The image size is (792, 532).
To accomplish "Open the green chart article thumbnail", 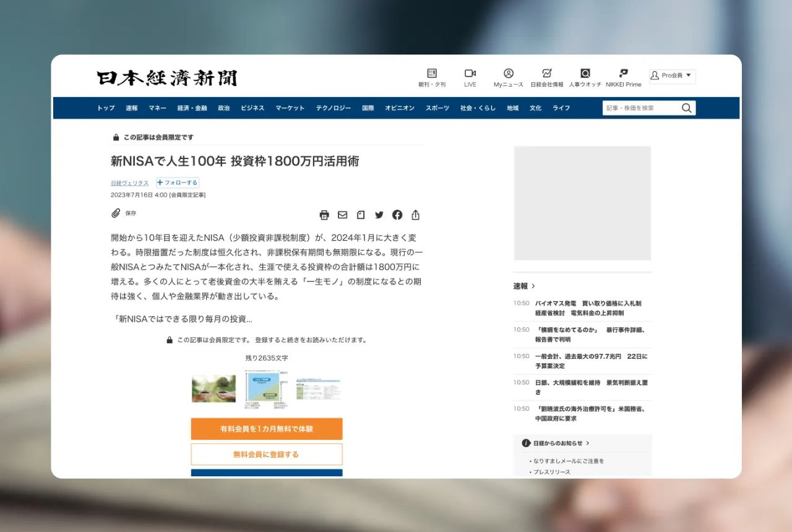I will coord(266,390).
